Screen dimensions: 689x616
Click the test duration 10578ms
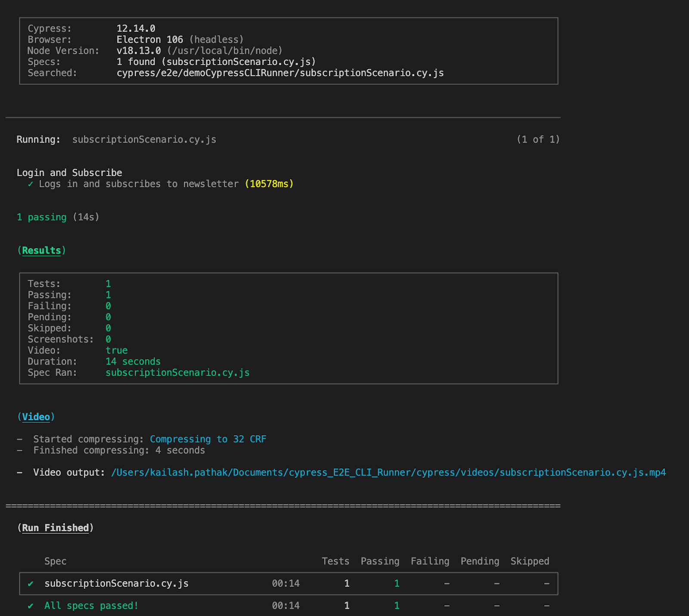point(268,184)
